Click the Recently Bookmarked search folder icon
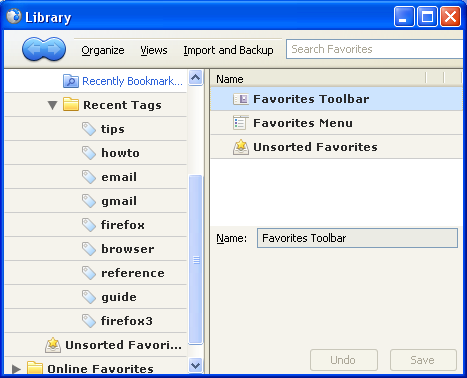Image resolution: width=467 pixels, height=378 pixels. tap(71, 81)
